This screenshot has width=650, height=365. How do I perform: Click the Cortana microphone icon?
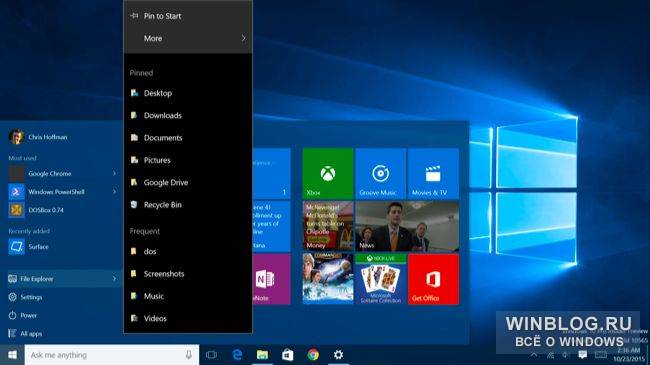[x=189, y=355]
